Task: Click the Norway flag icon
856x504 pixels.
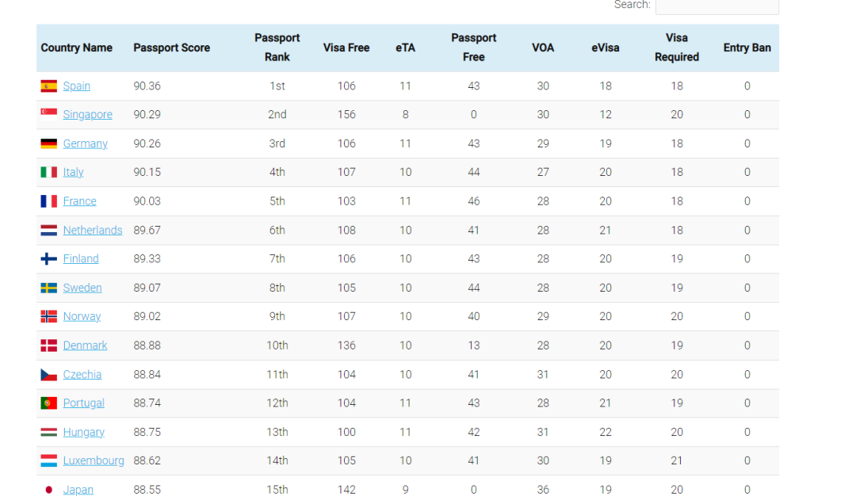Action: pos(48,317)
